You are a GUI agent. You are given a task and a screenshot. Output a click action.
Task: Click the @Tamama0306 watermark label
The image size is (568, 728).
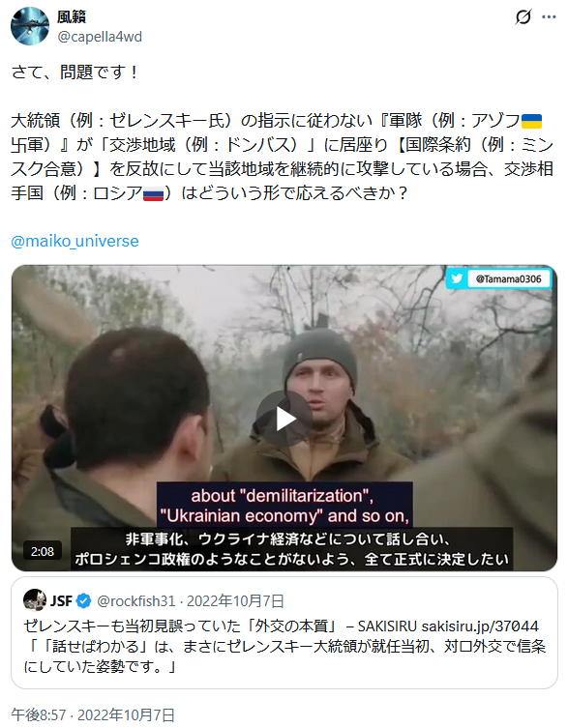pyautogui.click(x=509, y=279)
